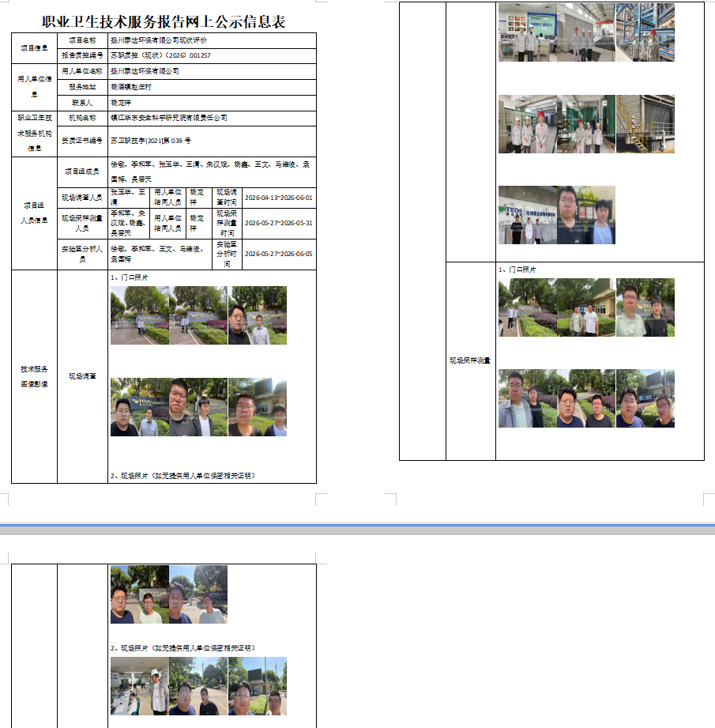Select the photo with TEDA sign on building wall
Image resolution: width=715 pixels, height=728 pixels.
point(528,215)
